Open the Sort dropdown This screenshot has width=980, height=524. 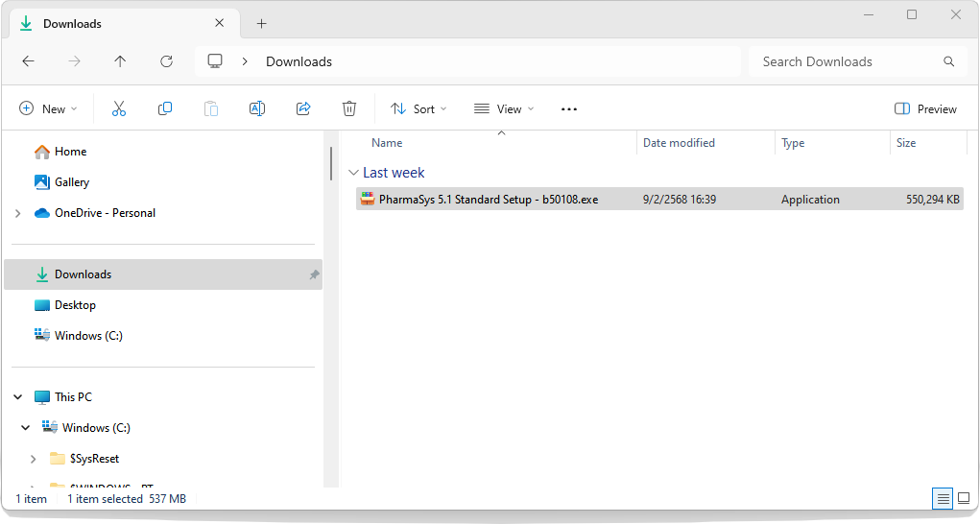click(418, 108)
